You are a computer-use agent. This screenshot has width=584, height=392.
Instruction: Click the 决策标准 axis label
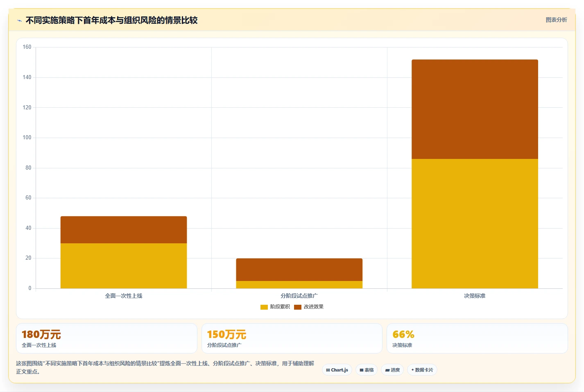coord(475,296)
